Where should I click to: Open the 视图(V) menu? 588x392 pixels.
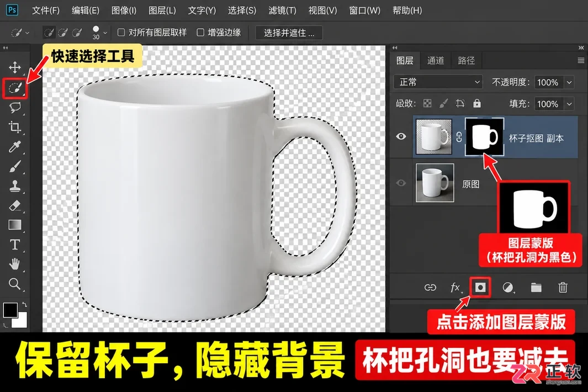tap(322, 10)
